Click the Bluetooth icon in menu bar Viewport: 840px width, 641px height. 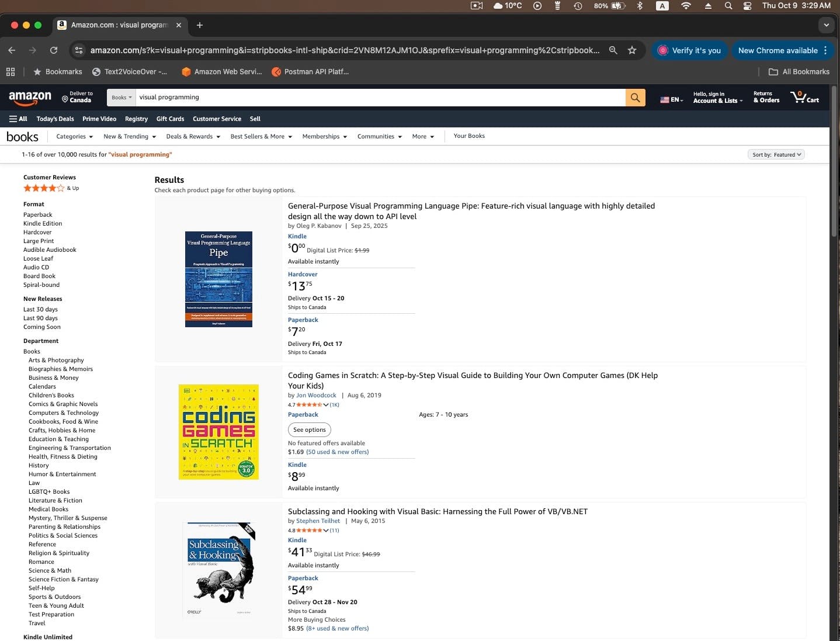(640, 6)
